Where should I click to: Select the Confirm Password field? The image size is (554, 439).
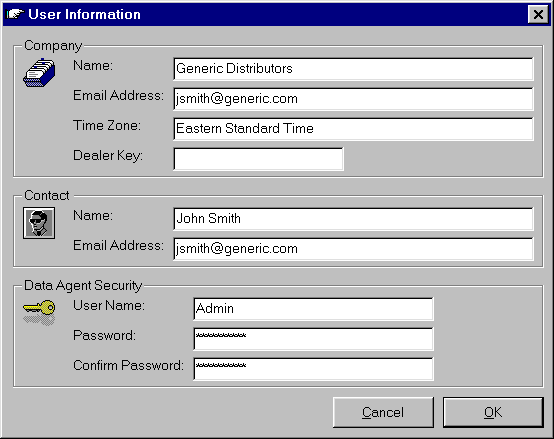tap(313, 369)
